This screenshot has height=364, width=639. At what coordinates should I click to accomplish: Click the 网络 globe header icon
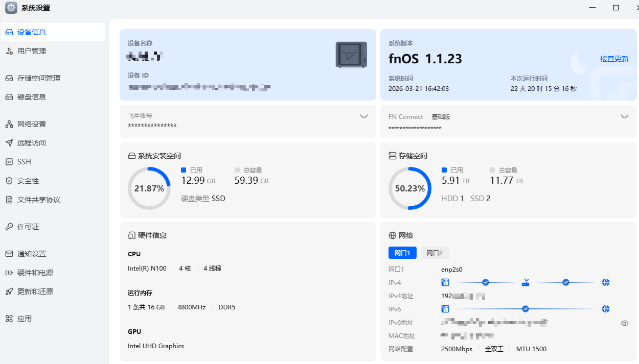tap(393, 235)
